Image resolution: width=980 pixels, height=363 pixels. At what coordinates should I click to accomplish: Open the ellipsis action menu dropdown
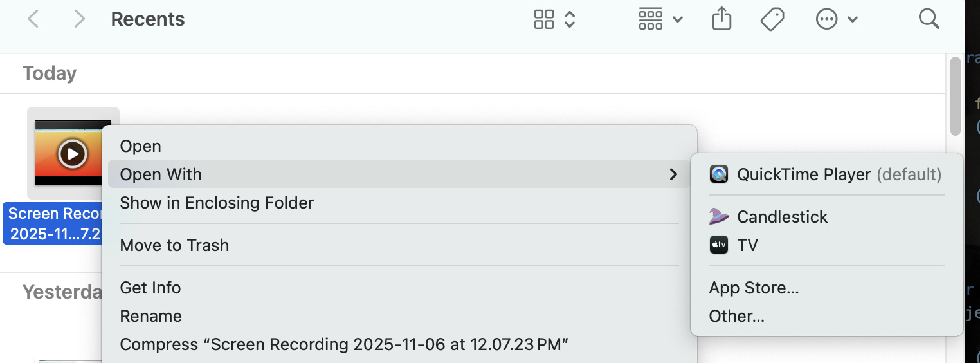tap(837, 19)
